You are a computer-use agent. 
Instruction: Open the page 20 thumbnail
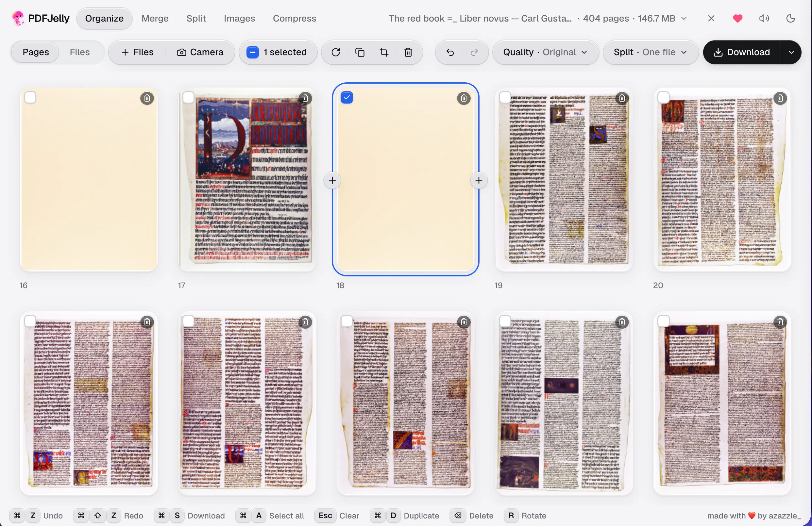point(722,180)
